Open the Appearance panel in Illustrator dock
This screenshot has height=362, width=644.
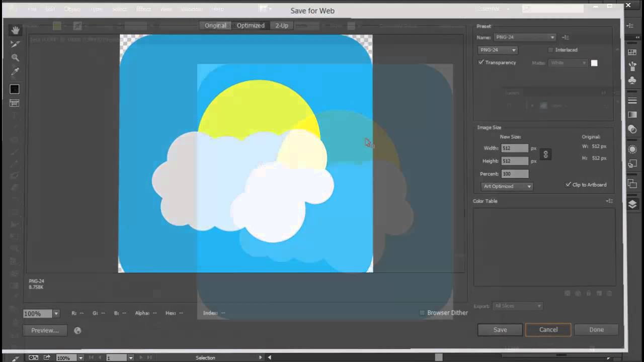pos(632,149)
